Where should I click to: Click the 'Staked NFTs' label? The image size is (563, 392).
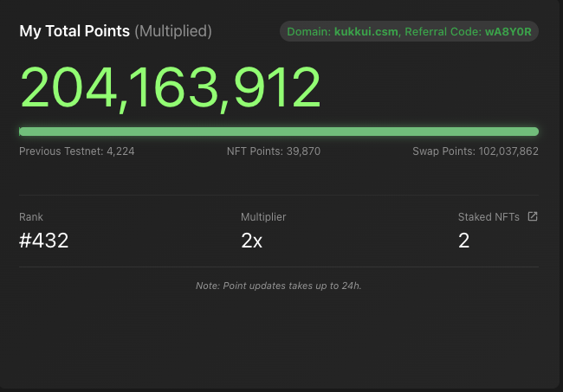pyautogui.click(x=489, y=217)
